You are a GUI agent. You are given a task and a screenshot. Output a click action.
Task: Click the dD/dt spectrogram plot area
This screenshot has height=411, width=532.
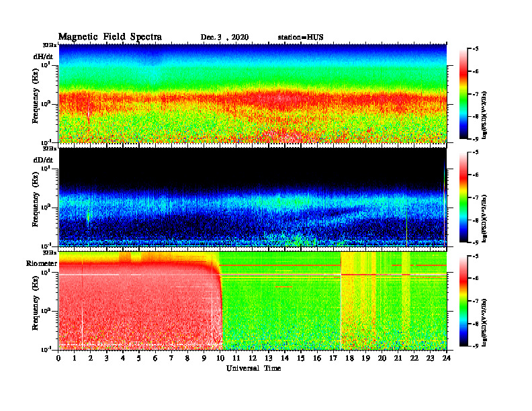(253, 197)
